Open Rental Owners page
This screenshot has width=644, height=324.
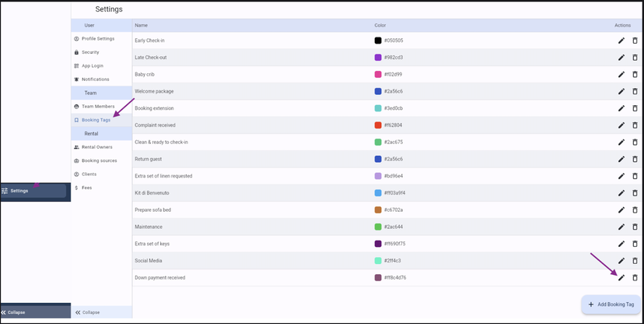click(101, 147)
